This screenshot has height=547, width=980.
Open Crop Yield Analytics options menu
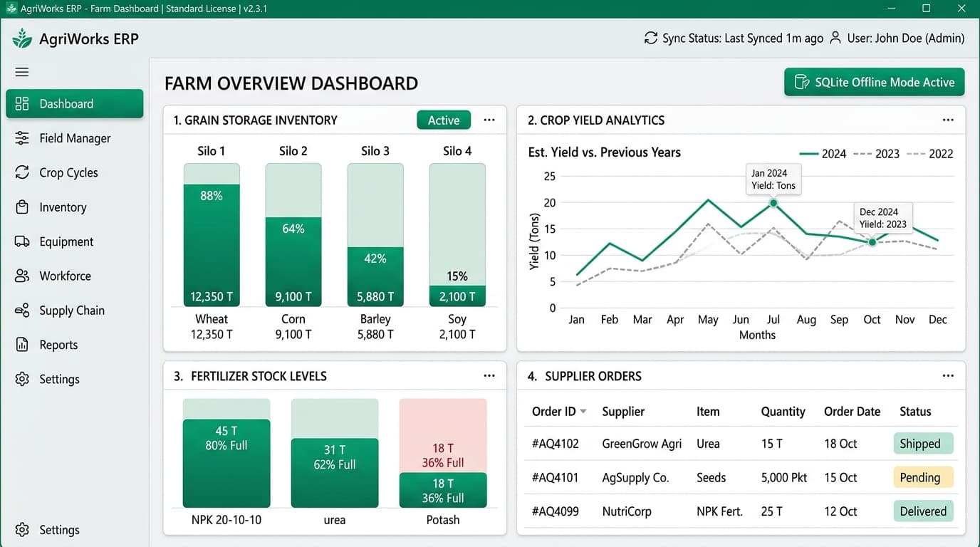948,120
